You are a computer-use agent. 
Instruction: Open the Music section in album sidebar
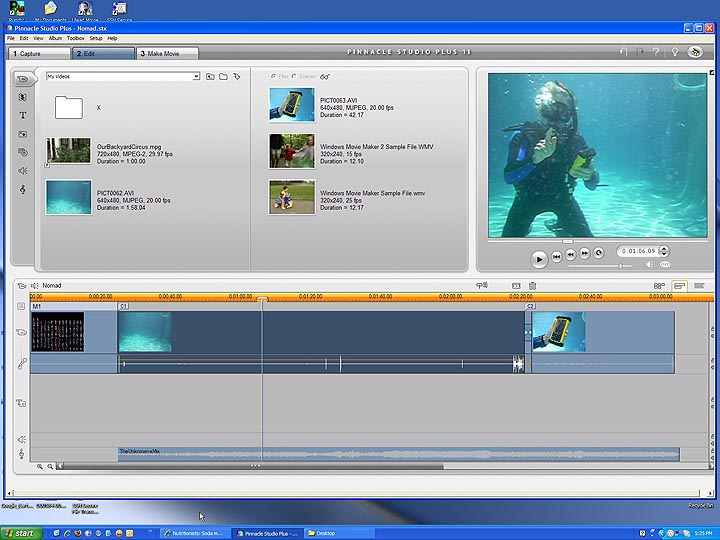[x=23, y=190]
